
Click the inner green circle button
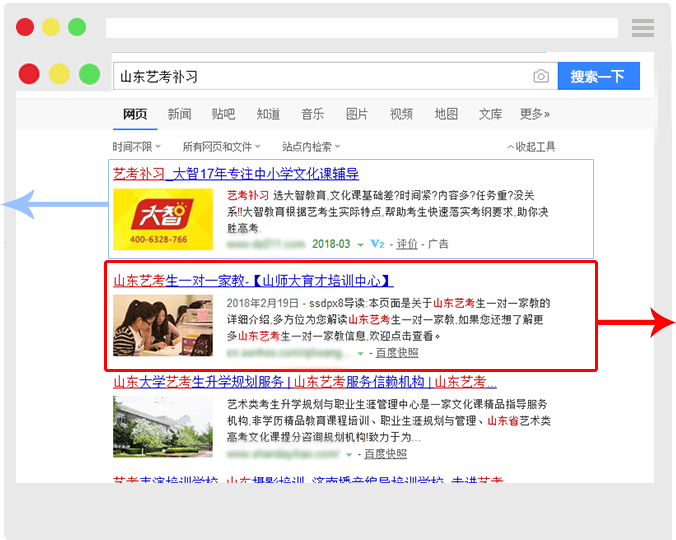[x=90, y=74]
